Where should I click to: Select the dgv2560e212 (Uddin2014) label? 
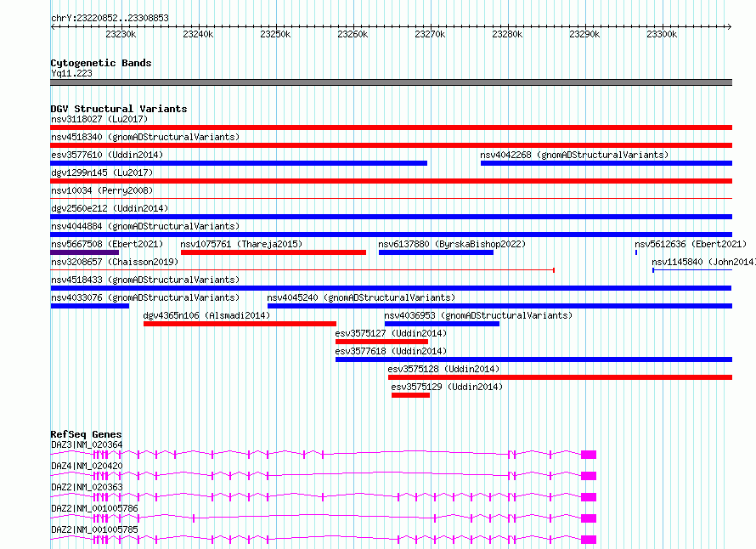[110, 208]
